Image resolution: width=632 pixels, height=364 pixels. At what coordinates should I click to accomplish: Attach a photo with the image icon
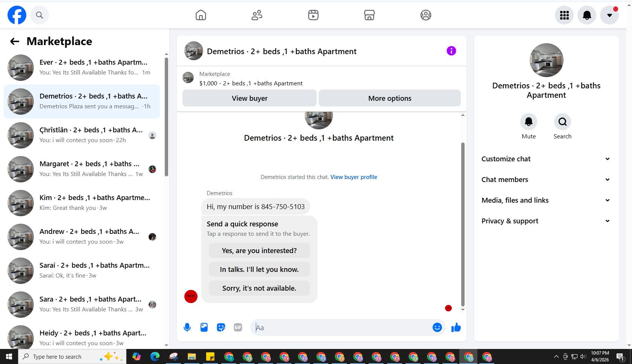tap(204, 328)
